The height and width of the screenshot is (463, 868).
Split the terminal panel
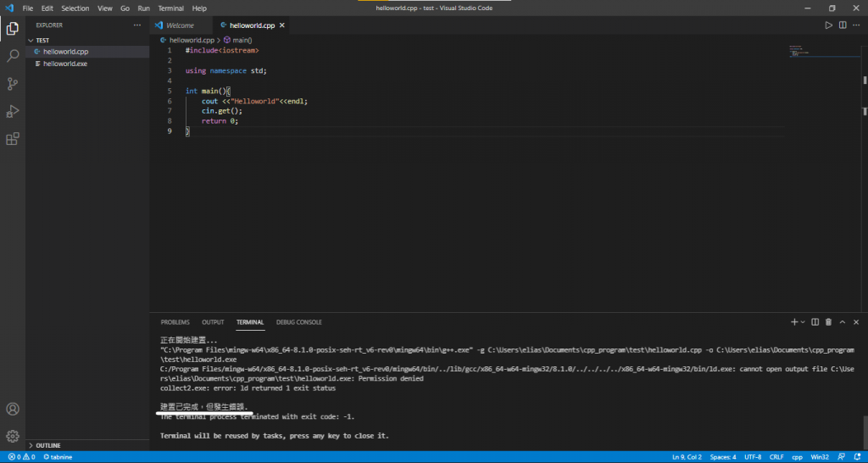(x=815, y=321)
